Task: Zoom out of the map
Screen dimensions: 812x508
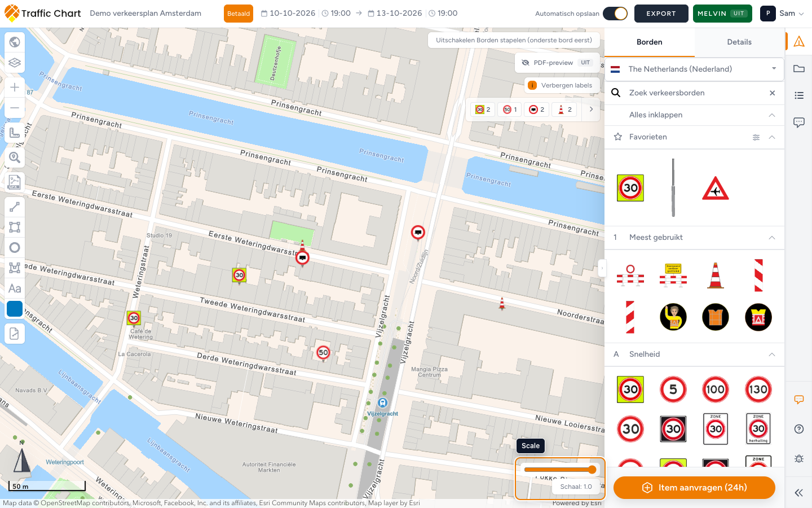Action: (15, 108)
